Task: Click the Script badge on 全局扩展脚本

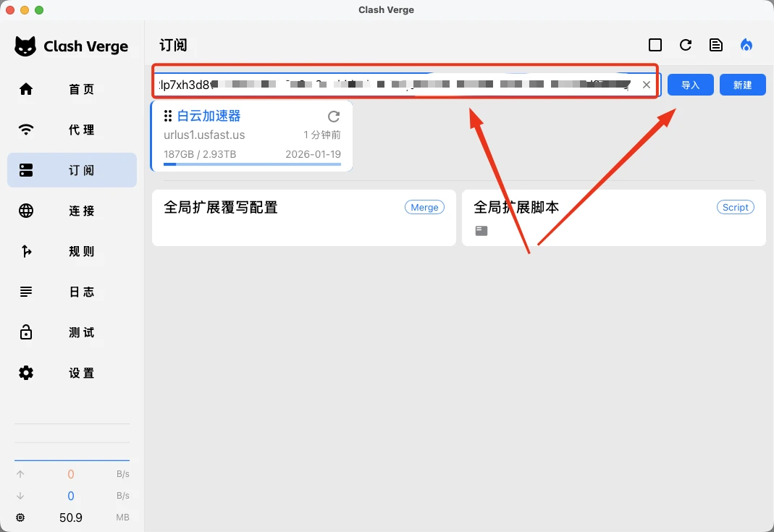Action: coord(735,207)
